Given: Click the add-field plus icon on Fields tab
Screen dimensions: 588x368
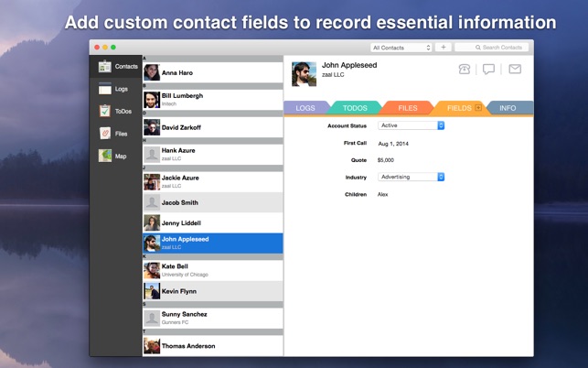Looking at the screenshot, I should click(x=478, y=108).
